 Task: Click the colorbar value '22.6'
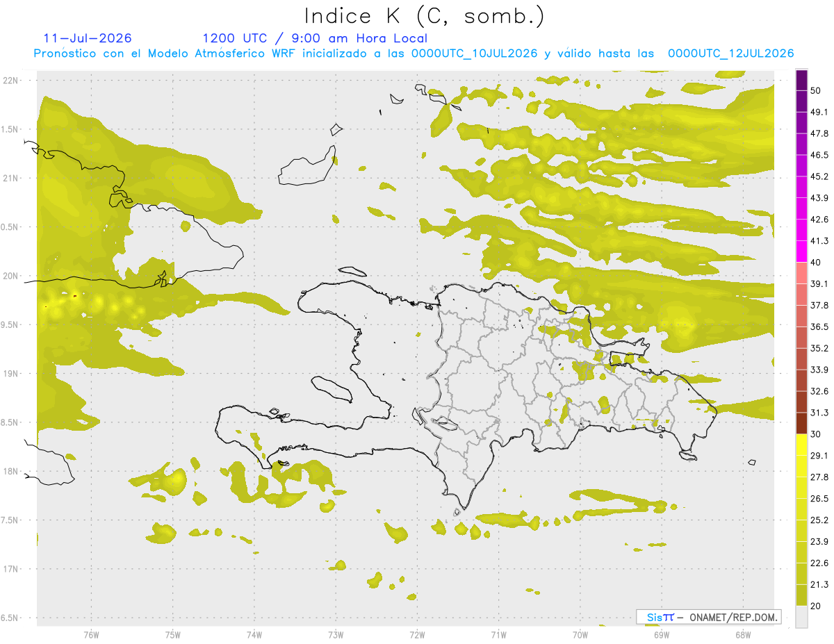coord(820,563)
